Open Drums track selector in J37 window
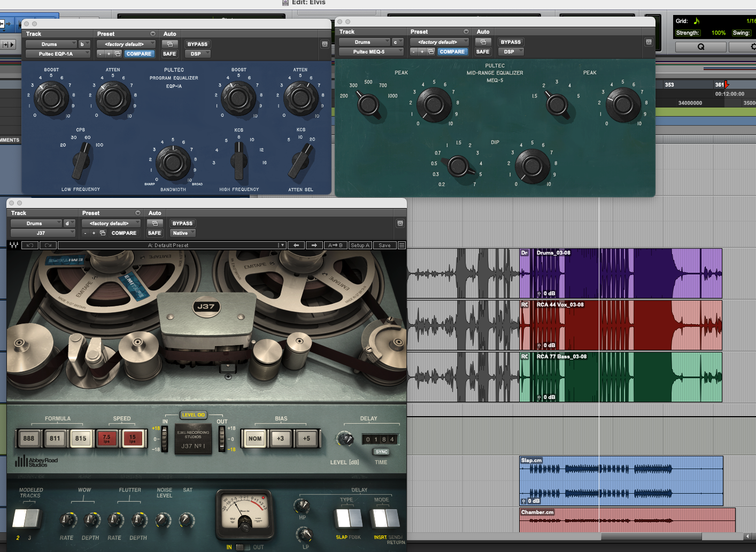Viewport: 756px width, 552px height. pyautogui.click(x=36, y=223)
